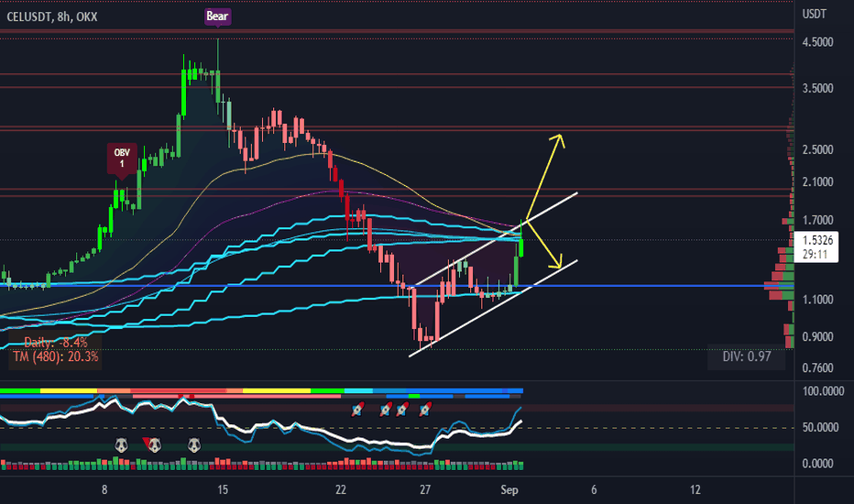Click the 1.7000 price axis label
The height and width of the screenshot is (504, 854).
click(817, 220)
